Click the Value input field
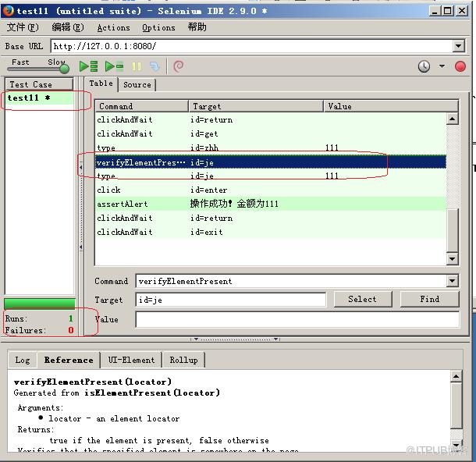Screen dimensions: 476x462 [297, 319]
